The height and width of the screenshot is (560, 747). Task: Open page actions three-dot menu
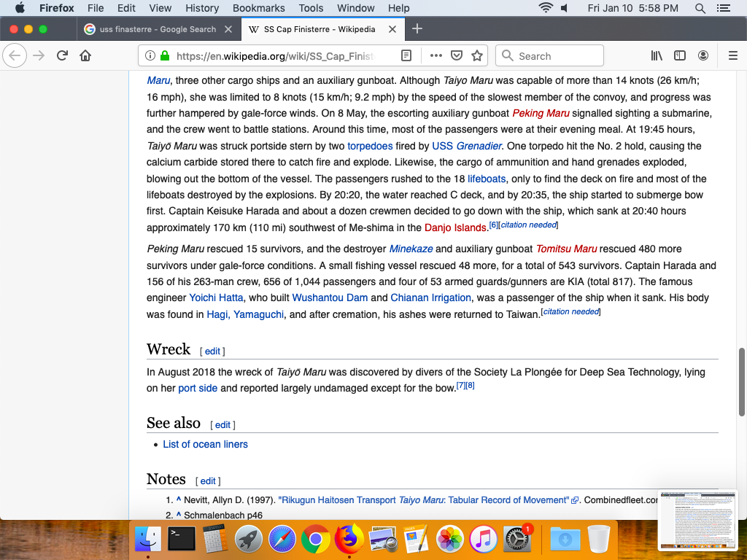tap(436, 56)
